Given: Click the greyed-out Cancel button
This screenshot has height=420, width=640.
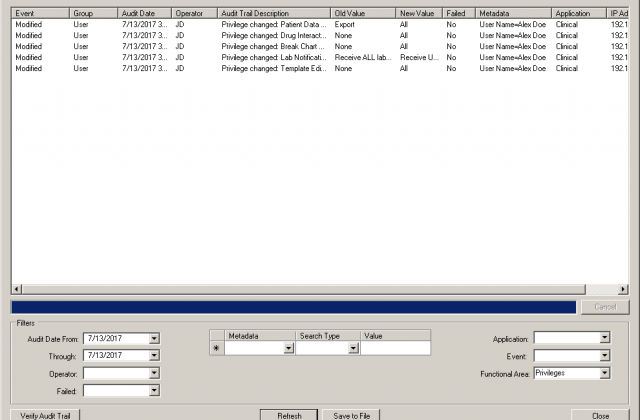Looking at the screenshot, I should coord(605,307).
